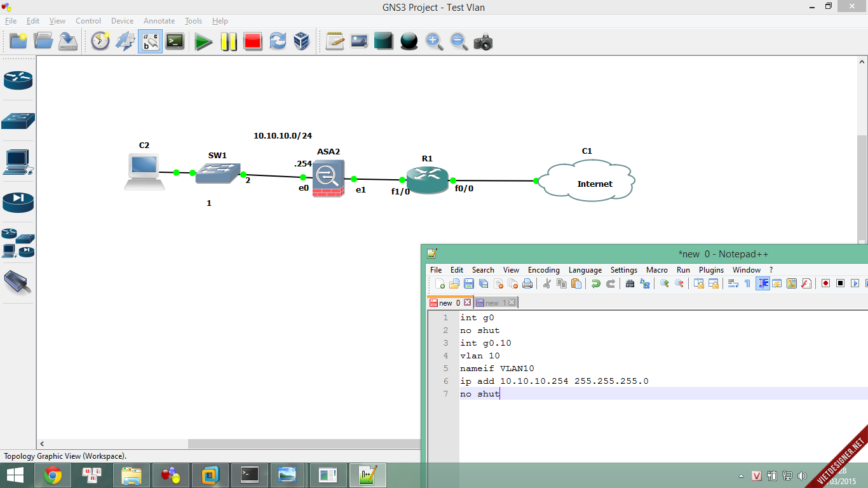Browse end devices in GNS3 sidebar

tap(18, 162)
